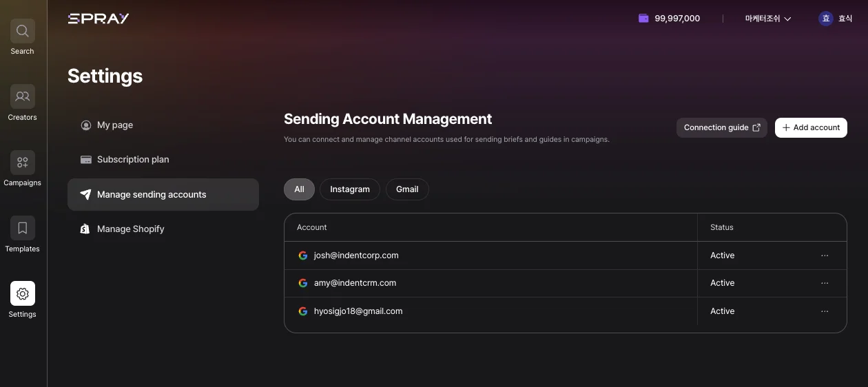The width and height of the screenshot is (868, 387).
Task: Click the SPRAY logo
Action: pos(99,19)
